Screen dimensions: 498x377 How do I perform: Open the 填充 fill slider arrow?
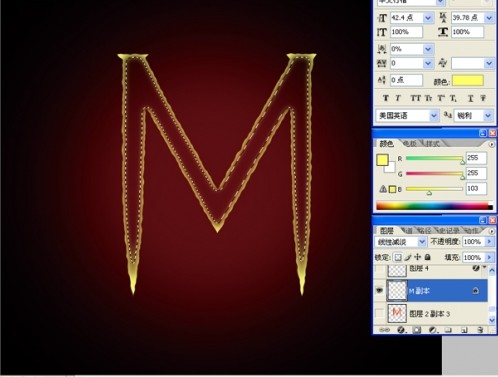[x=489, y=257]
